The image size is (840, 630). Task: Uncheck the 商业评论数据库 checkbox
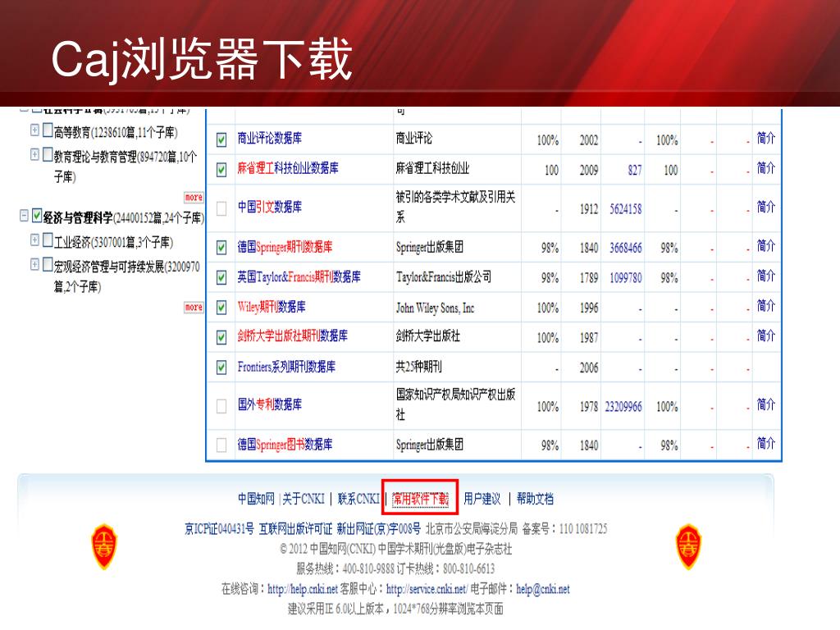pyautogui.click(x=221, y=139)
